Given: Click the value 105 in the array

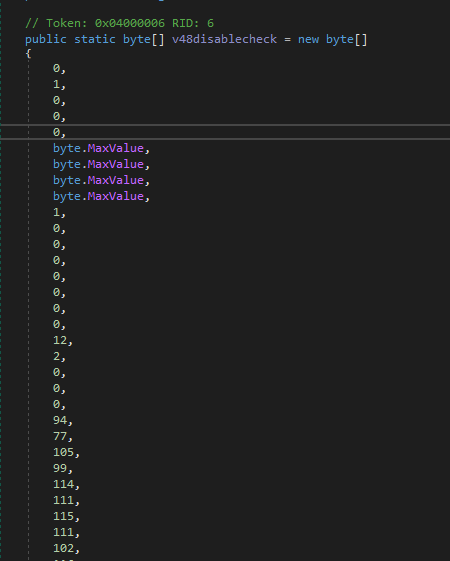Looking at the screenshot, I should pos(63,452).
